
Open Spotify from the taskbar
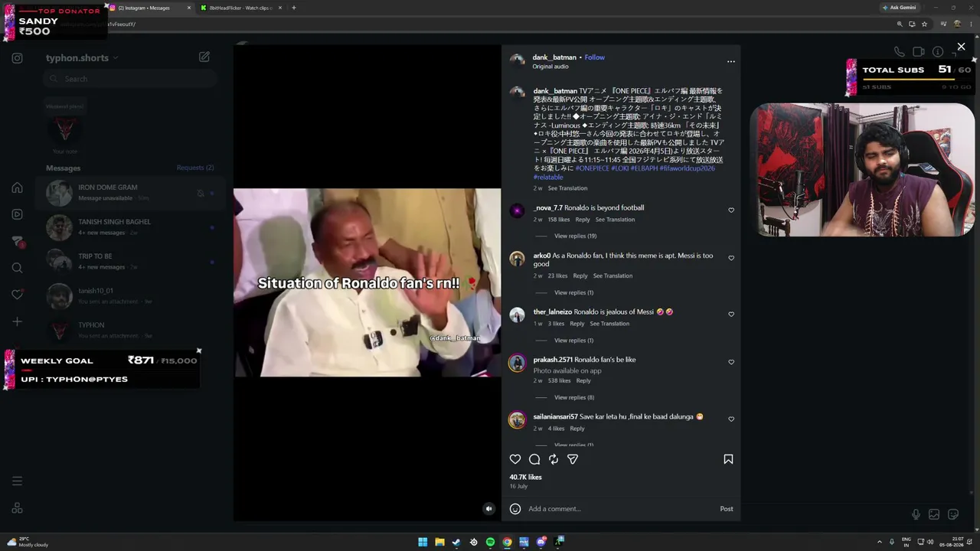(490, 543)
